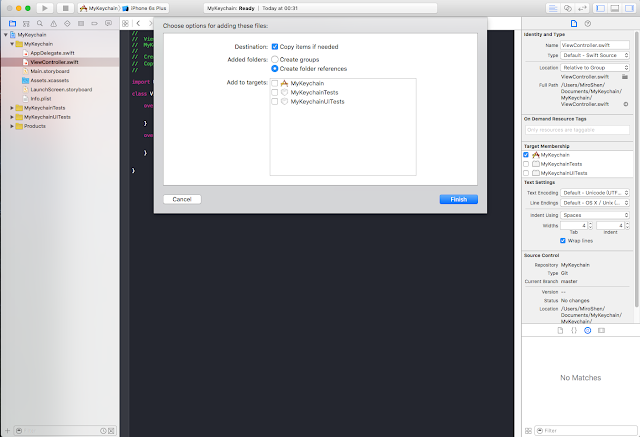Switch to the Version editor
The width and height of the screenshot is (640, 437).
click(x=582, y=8)
